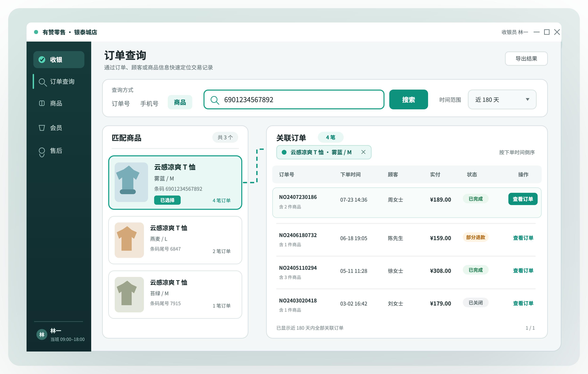The height and width of the screenshot is (374, 588).
Task: Click the 林 avatar circle at sidebar bottom
Action: pos(42,334)
